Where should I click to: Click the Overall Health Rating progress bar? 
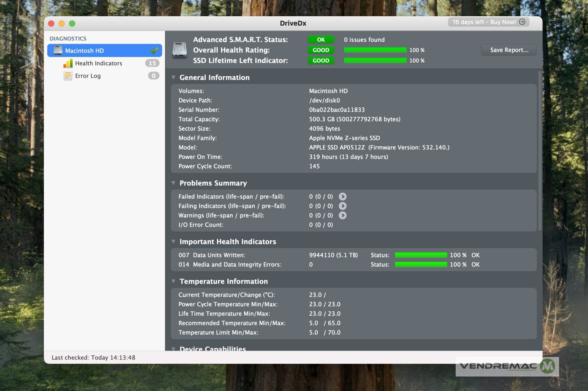point(375,50)
